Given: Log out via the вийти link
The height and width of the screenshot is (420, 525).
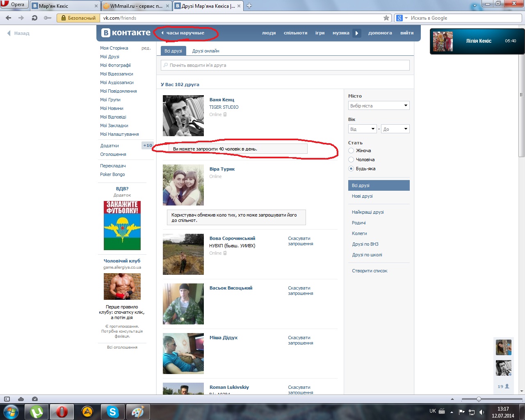Looking at the screenshot, I should [407, 33].
